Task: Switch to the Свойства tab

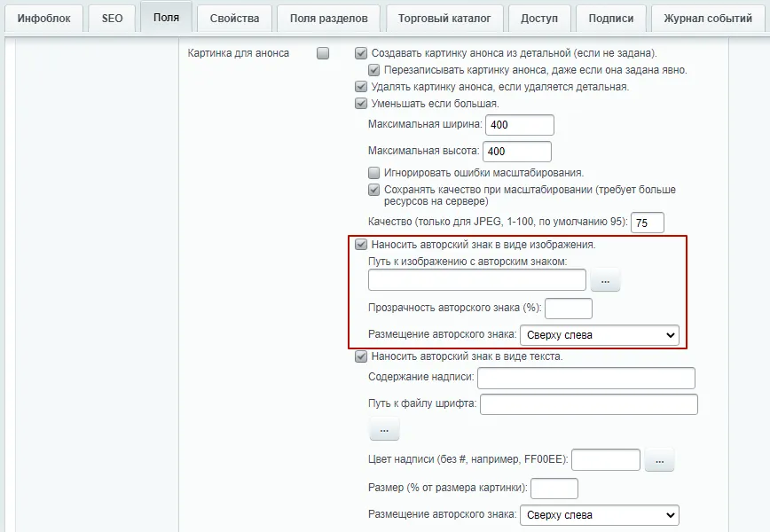Action: point(234,18)
